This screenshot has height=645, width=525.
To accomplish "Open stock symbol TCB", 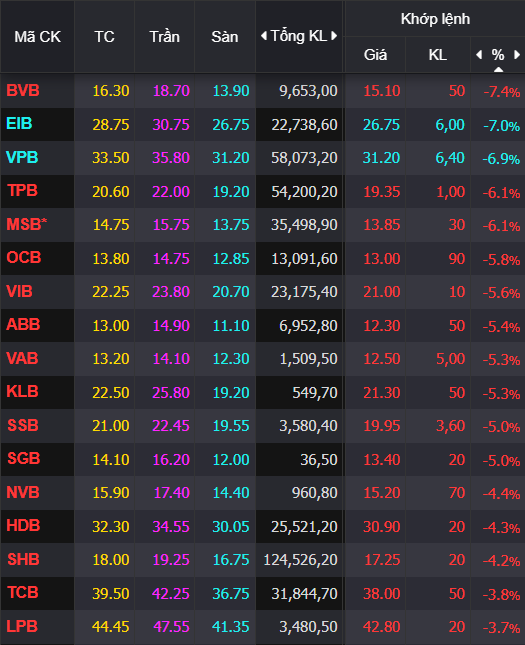I will click(23, 593).
